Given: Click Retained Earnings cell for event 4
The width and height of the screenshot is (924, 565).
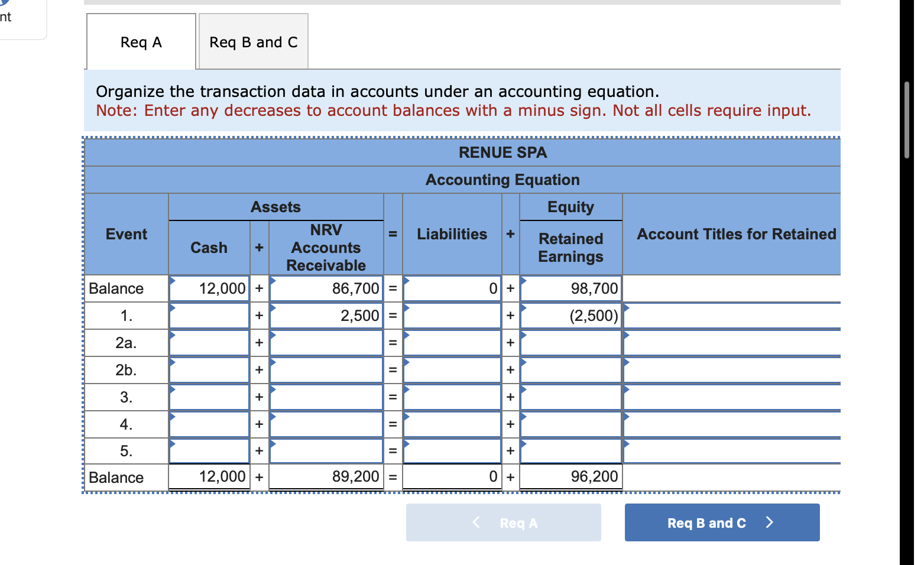Looking at the screenshot, I should (571, 424).
